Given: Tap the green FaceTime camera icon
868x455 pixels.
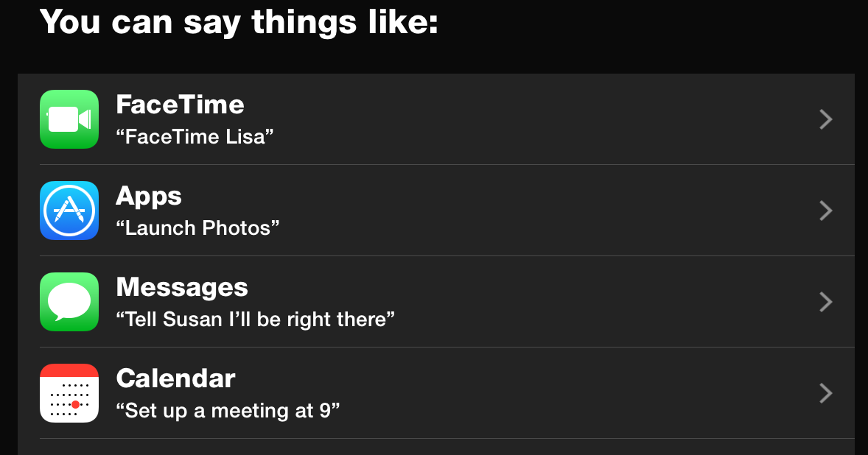Looking at the screenshot, I should click(x=69, y=119).
